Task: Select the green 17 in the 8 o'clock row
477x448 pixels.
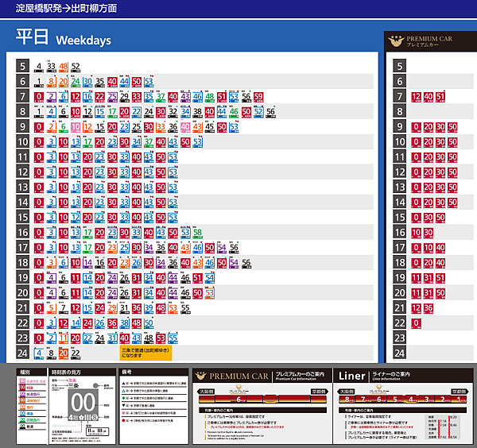Action: click(112, 112)
